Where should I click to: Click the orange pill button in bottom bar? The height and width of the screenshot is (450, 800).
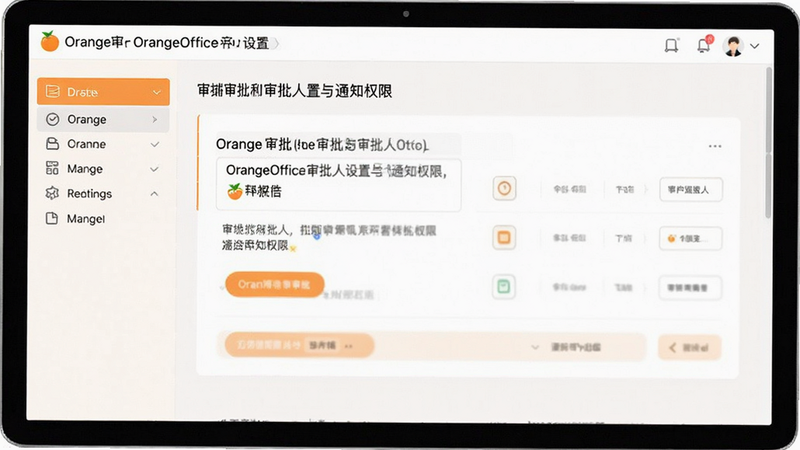pyautogui.click(x=299, y=345)
